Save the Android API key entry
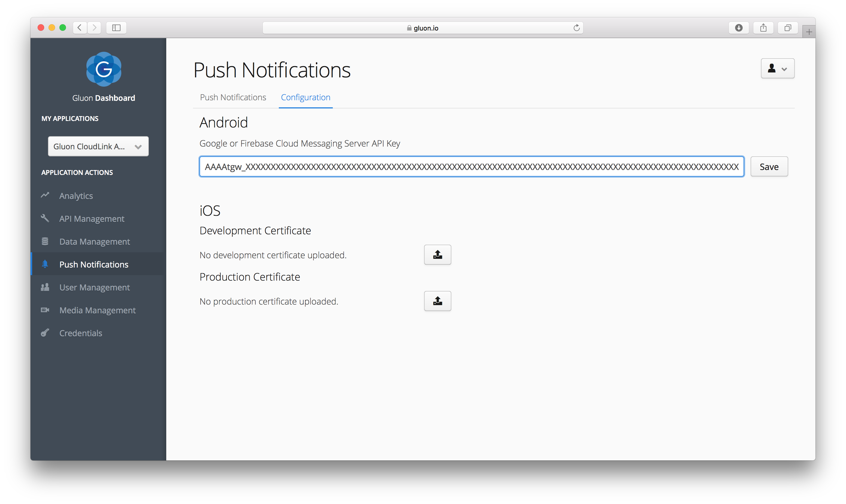 769,166
